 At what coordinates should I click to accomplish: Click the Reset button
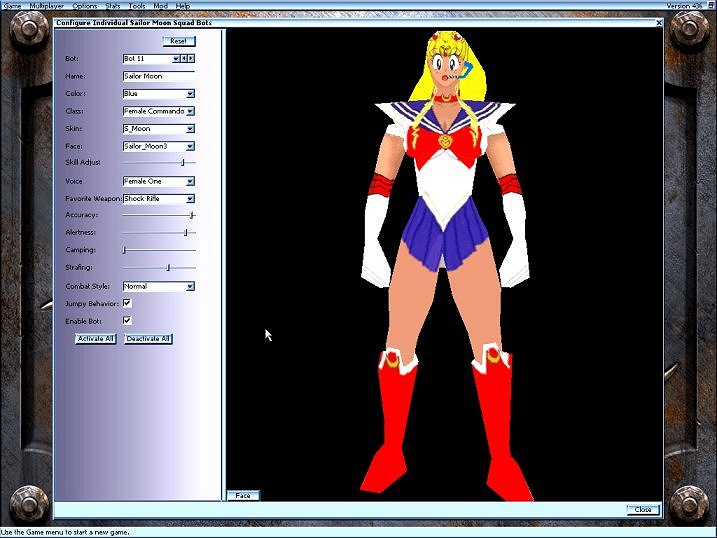coord(179,41)
